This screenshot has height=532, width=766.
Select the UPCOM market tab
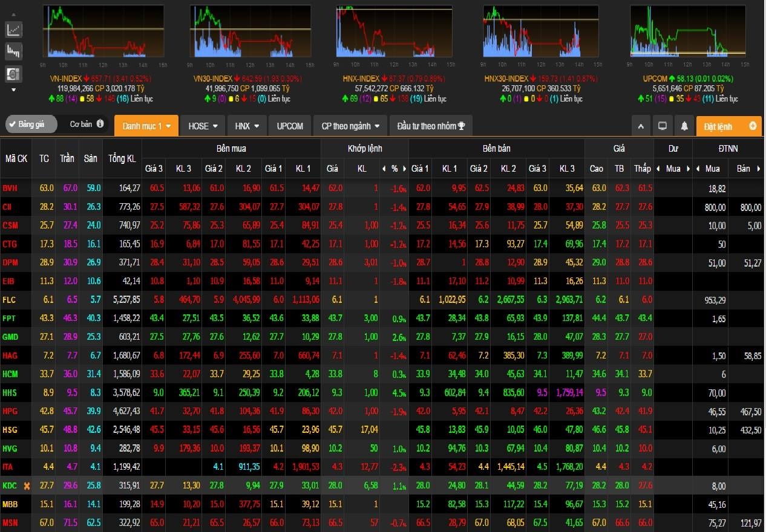(289, 126)
